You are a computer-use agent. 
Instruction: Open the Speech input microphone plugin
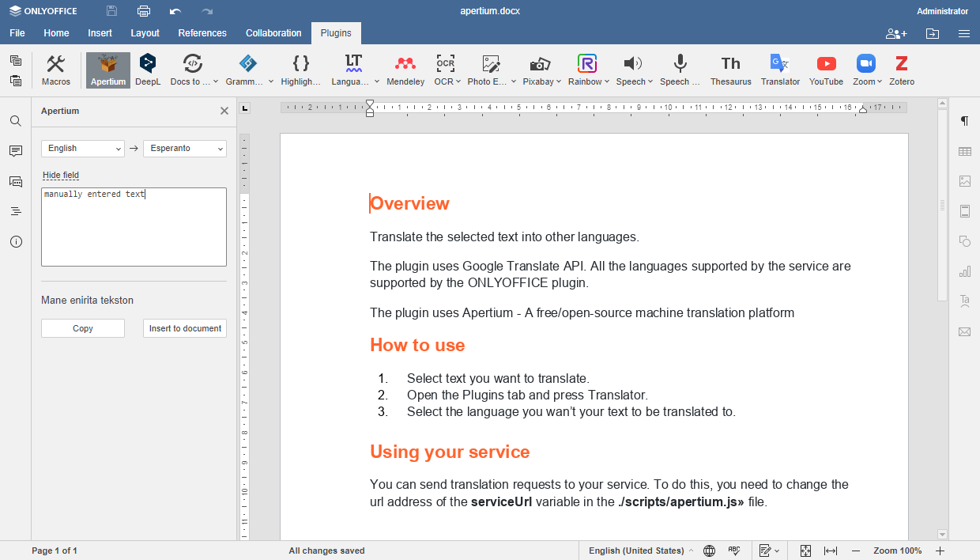coord(680,70)
